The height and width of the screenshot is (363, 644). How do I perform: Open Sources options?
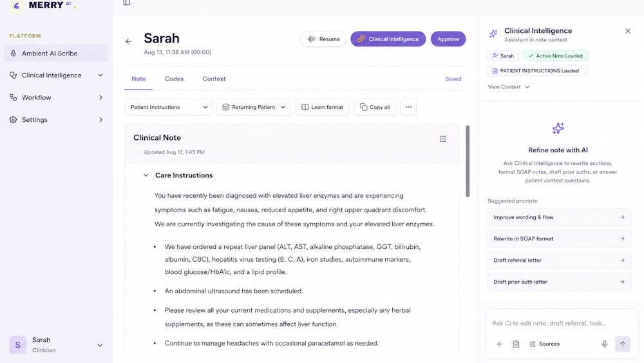tap(544, 344)
